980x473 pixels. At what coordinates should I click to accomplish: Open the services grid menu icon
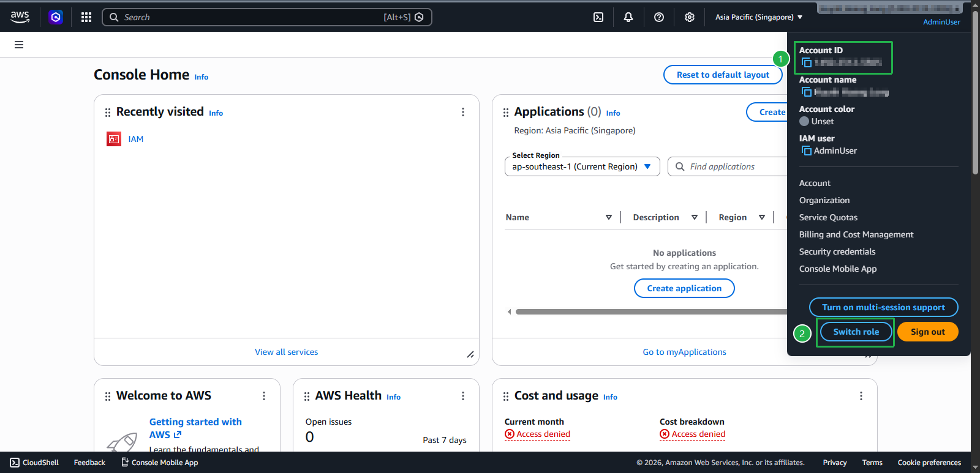(x=86, y=17)
